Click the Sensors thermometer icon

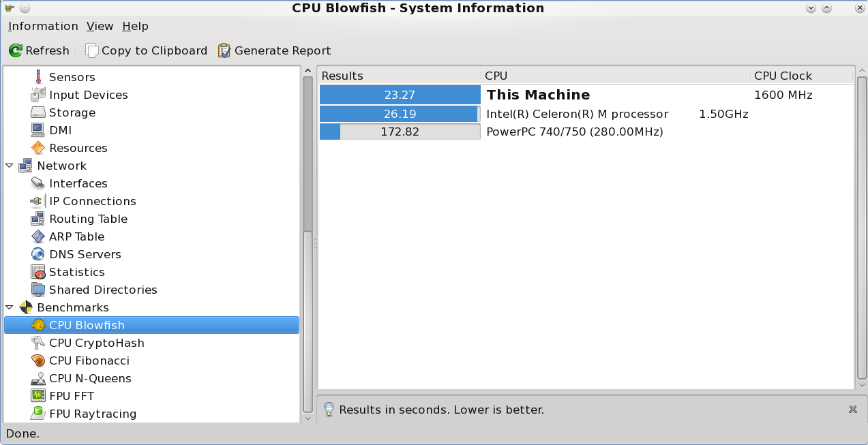38,77
